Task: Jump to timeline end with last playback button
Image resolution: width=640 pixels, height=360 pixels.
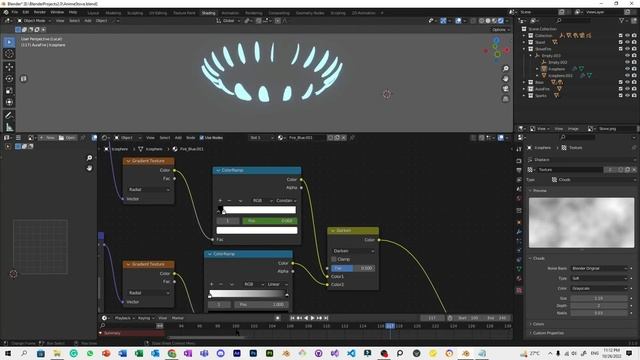Action: click(326, 318)
